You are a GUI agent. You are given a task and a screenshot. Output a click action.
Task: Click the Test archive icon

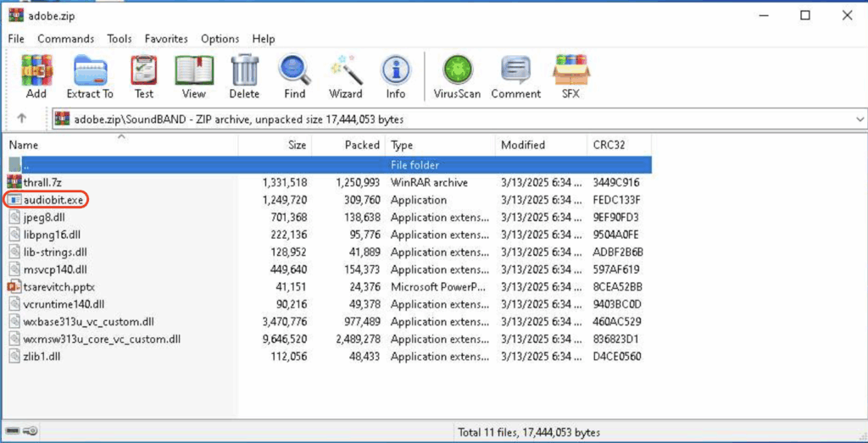(x=143, y=71)
